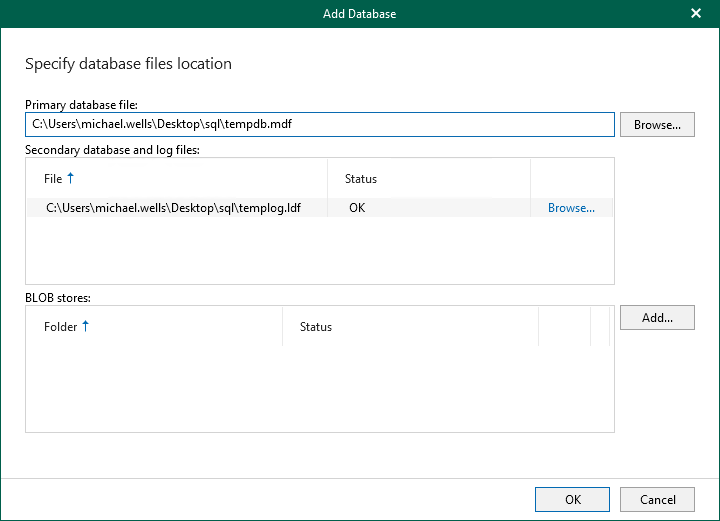Click the Status header in secondary files table
The height and width of the screenshot is (521, 720).
point(361,179)
